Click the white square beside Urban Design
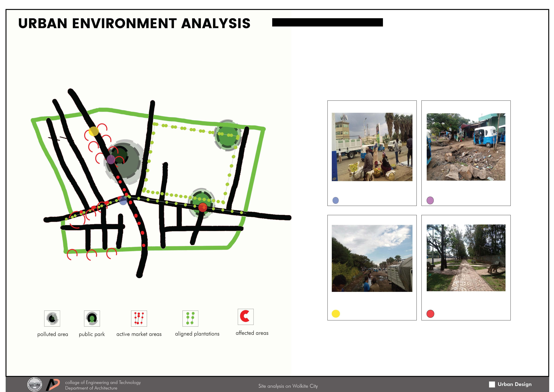This screenshot has width=554, height=392. pyautogui.click(x=492, y=384)
